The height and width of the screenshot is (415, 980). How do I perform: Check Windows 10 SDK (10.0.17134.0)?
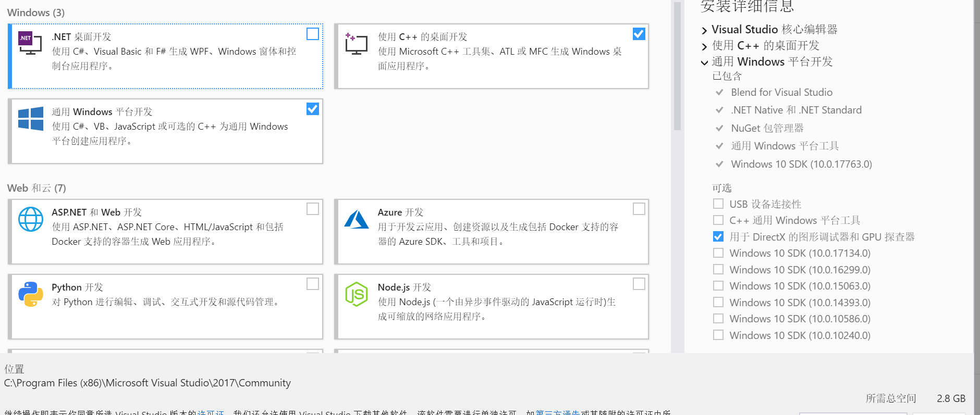tap(718, 253)
